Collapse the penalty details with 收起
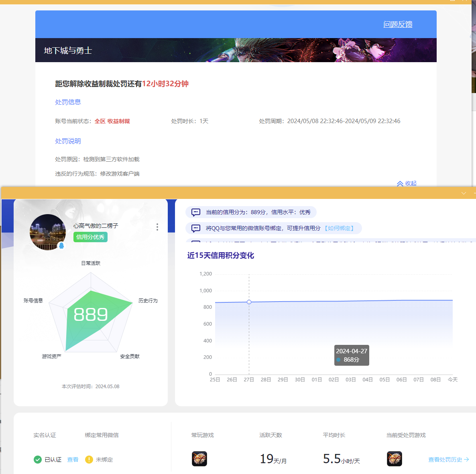 pyautogui.click(x=407, y=184)
